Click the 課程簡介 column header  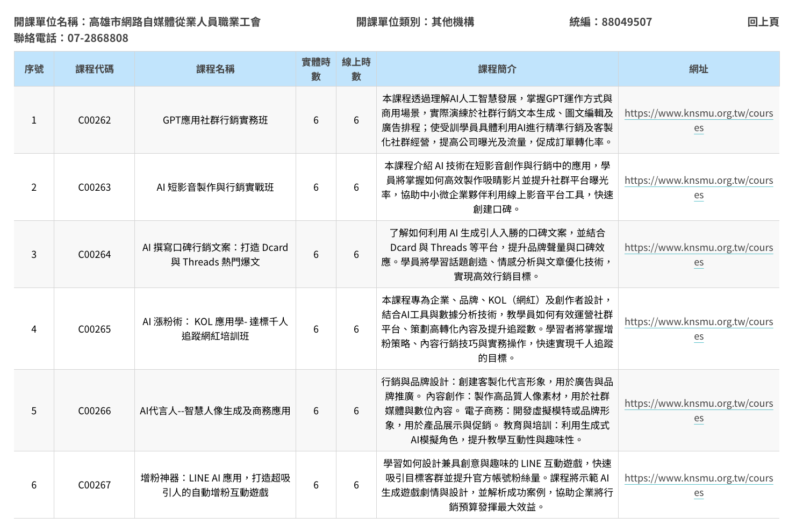(497, 69)
